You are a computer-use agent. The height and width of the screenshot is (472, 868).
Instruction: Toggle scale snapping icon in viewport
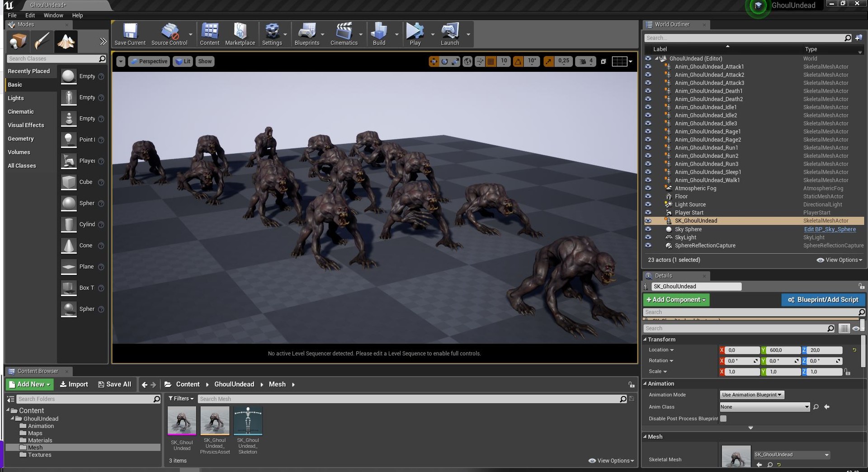point(548,61)
